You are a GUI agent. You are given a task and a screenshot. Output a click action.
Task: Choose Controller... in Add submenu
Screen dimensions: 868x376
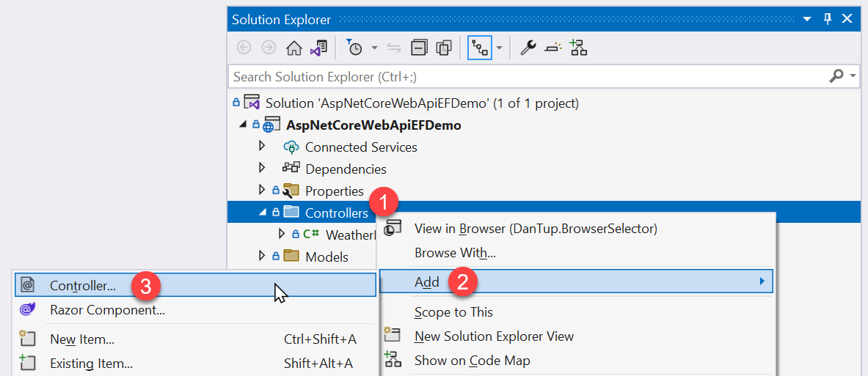(195, 285)
